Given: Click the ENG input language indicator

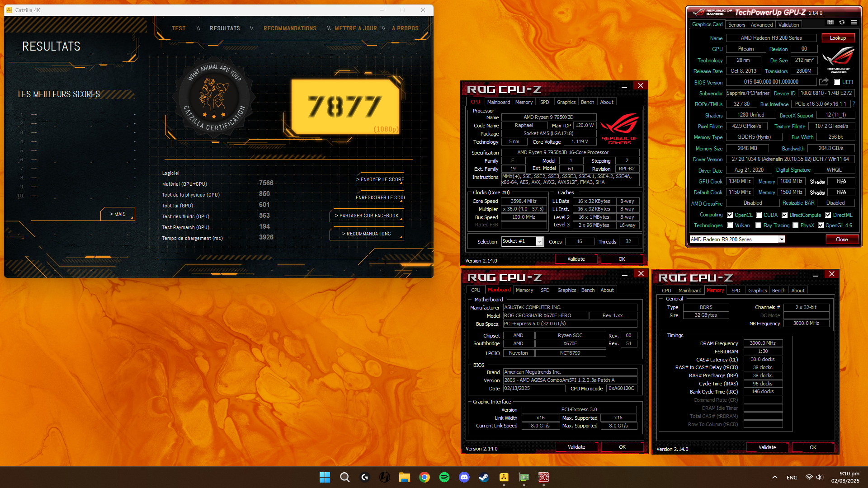Looking at the screenshot, I should (792, 478).
